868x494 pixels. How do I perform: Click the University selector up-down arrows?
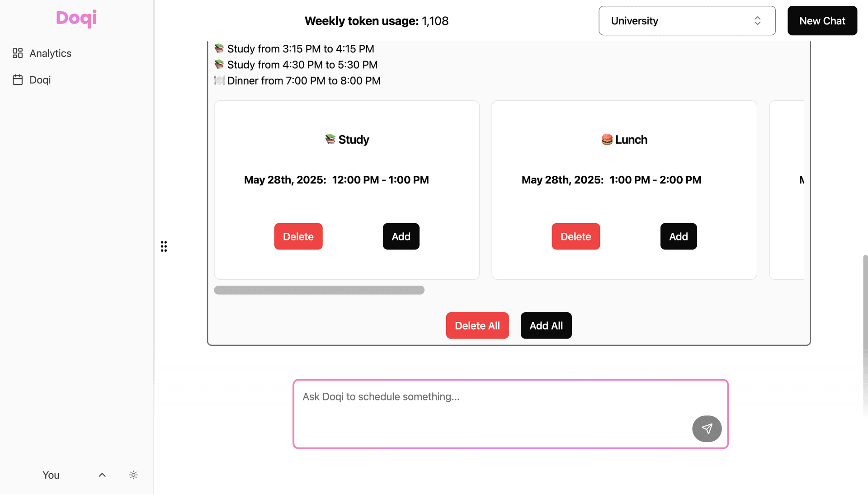(x=757, y=21)
